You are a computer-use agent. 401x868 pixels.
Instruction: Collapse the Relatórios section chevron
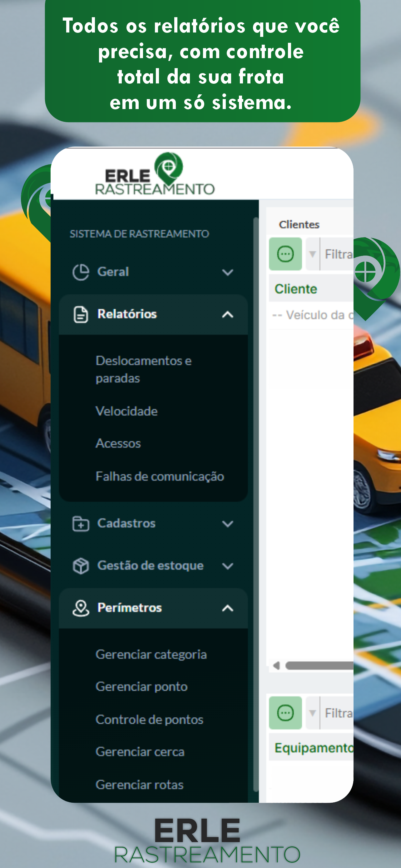point(228,314)
